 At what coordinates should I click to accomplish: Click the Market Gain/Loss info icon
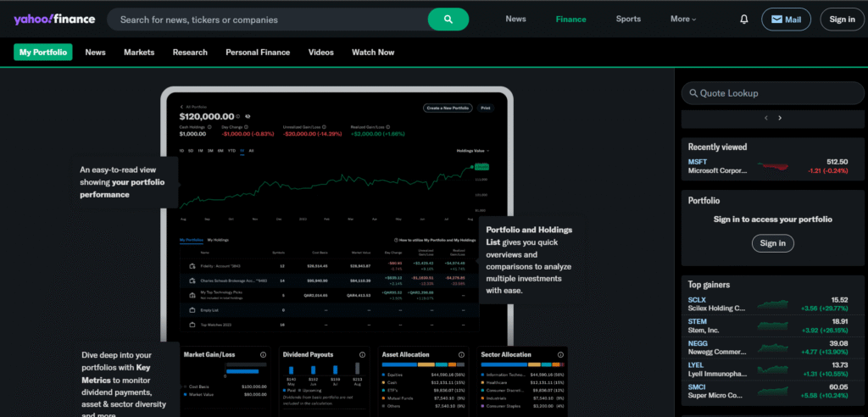point(264,355)
